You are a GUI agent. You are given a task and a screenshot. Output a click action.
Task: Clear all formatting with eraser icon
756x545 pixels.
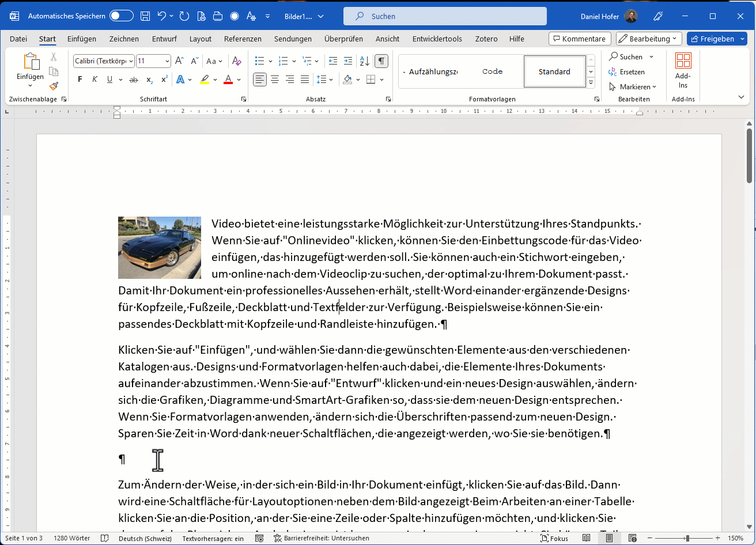(236, 61)
